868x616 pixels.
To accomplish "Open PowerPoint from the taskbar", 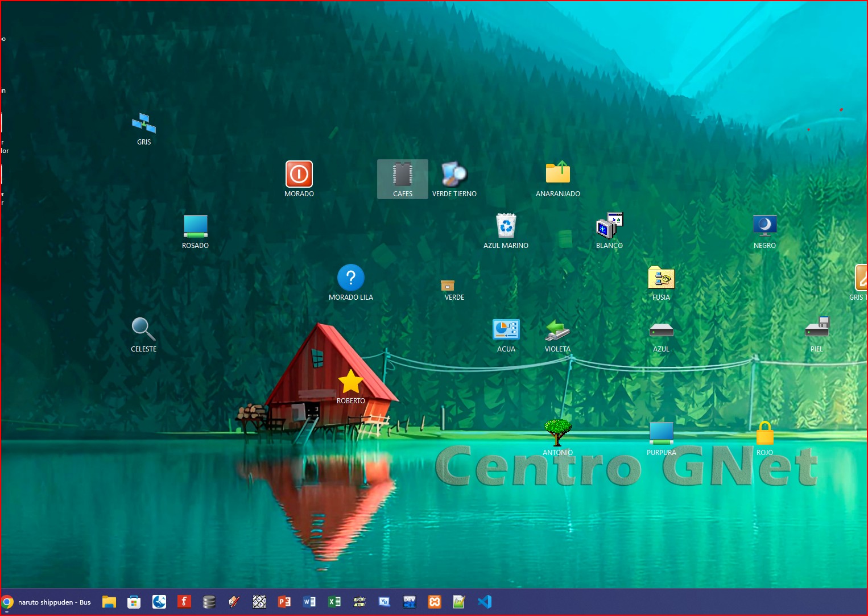I will (284, 602).
